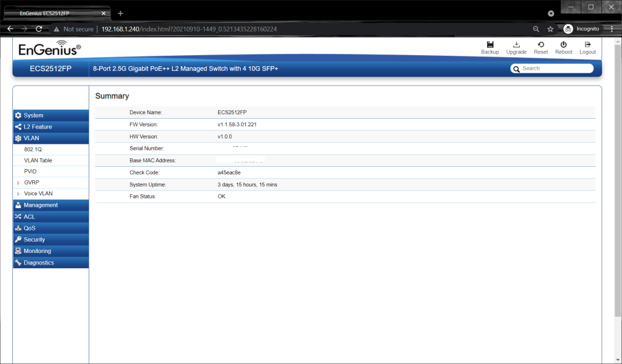Open the L2 Feature menu section
Viewport: 622px width, 364px height.
51,127
